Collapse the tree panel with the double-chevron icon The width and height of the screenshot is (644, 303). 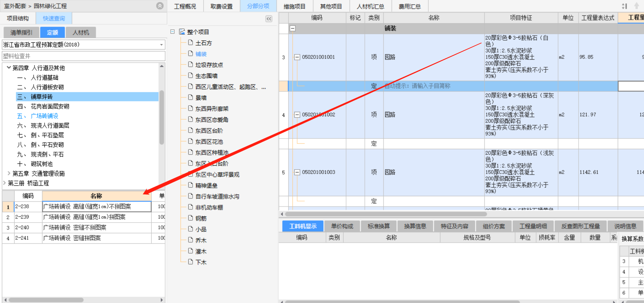[269, 19]
